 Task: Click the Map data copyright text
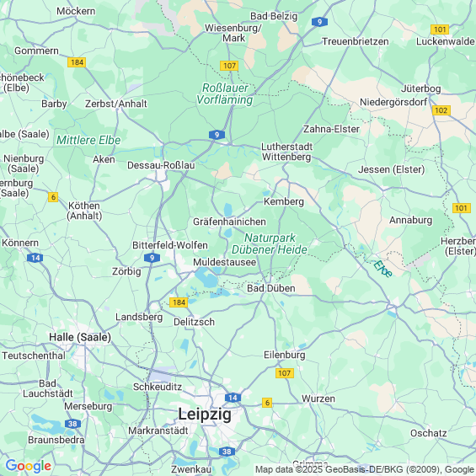click(365, 469)
